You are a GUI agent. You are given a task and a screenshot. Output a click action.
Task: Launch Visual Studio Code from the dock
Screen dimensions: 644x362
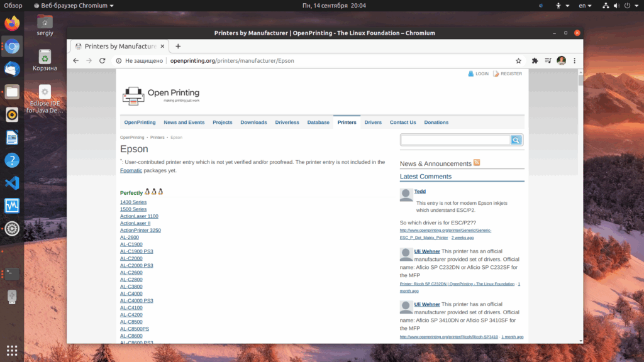[12, 183]
